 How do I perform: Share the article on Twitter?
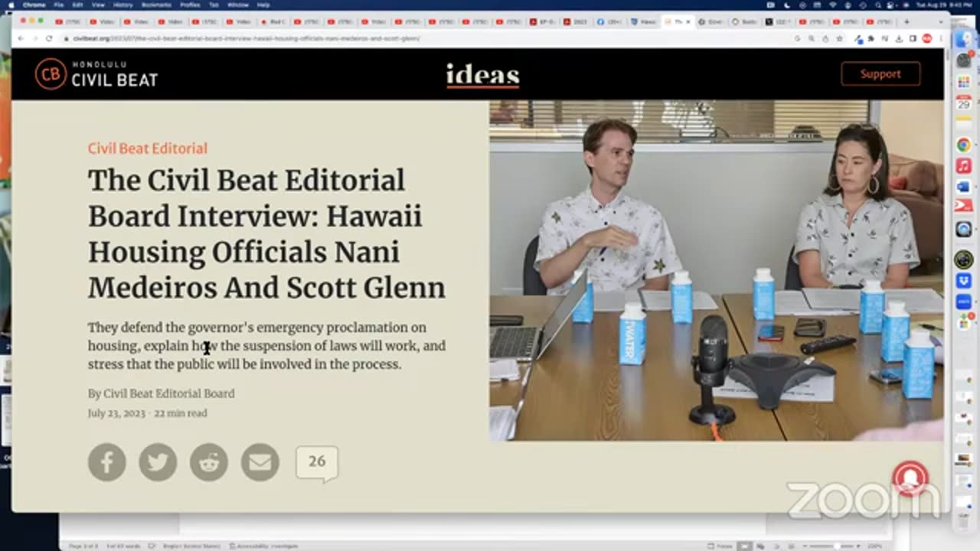(x=158, y=462)
